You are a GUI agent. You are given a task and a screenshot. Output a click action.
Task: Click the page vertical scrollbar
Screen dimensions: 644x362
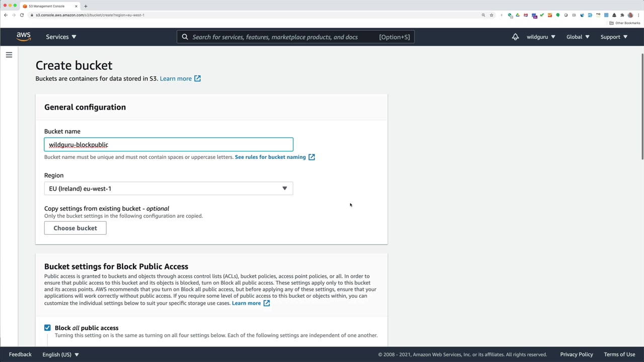pyautogui.click(x=641, y=106)
